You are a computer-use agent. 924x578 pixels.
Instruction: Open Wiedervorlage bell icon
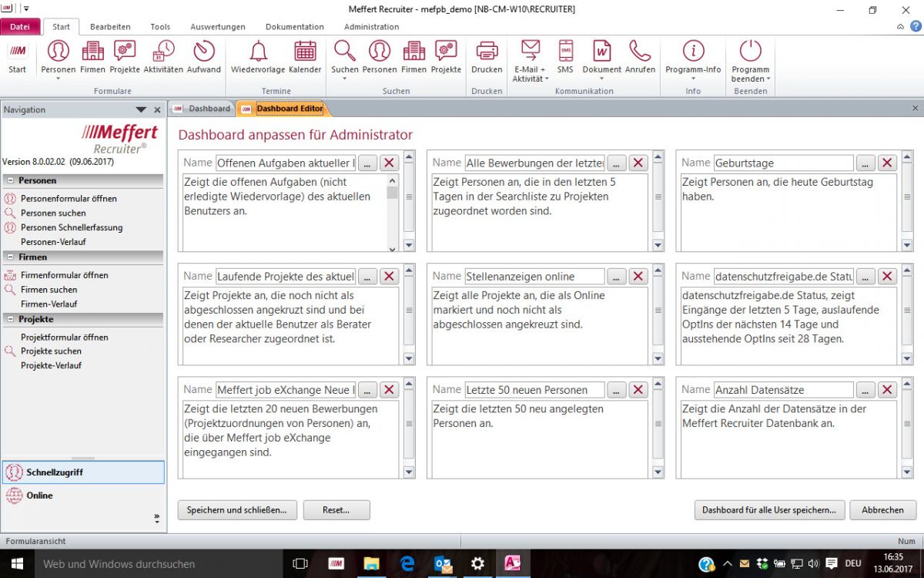pos(258,56)
